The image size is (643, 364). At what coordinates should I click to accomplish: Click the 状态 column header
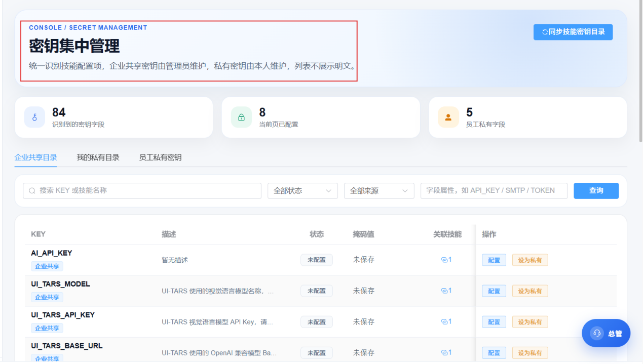pyautogui.click(x=317, y=234)
